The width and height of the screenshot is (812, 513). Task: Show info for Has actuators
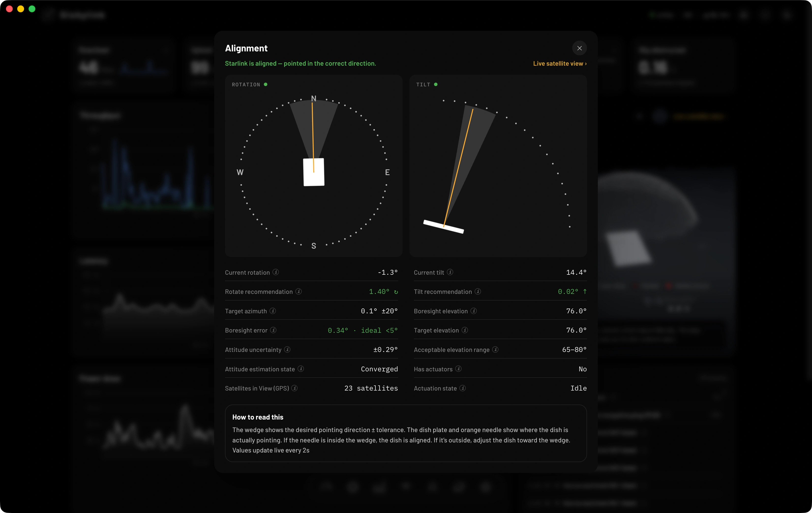click(458, 369)
